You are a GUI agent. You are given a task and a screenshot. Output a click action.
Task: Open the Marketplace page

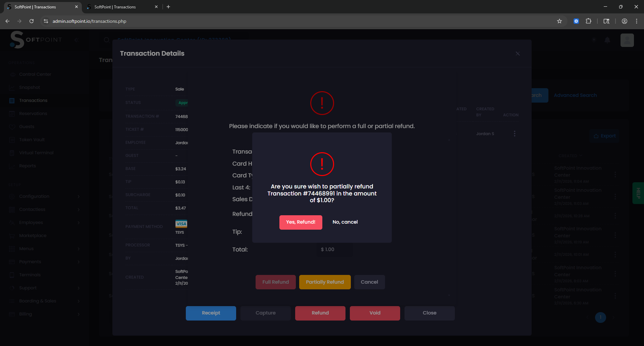33,235
